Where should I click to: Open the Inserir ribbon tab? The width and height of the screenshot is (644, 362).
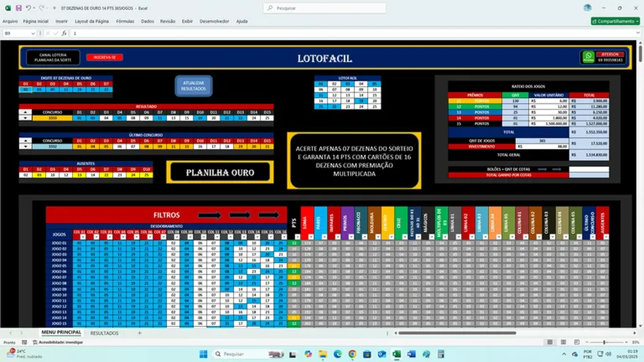coord(62,21)
